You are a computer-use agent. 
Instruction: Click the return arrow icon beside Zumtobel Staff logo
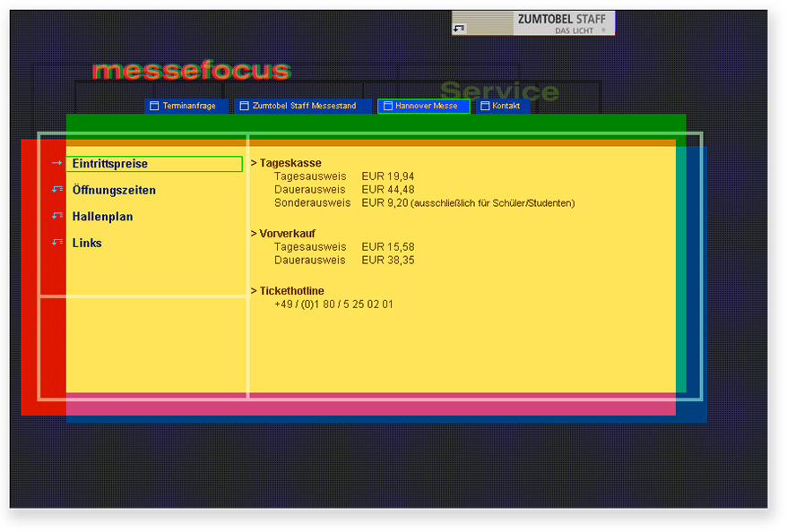pyautogui.click(x=459, y=29)
